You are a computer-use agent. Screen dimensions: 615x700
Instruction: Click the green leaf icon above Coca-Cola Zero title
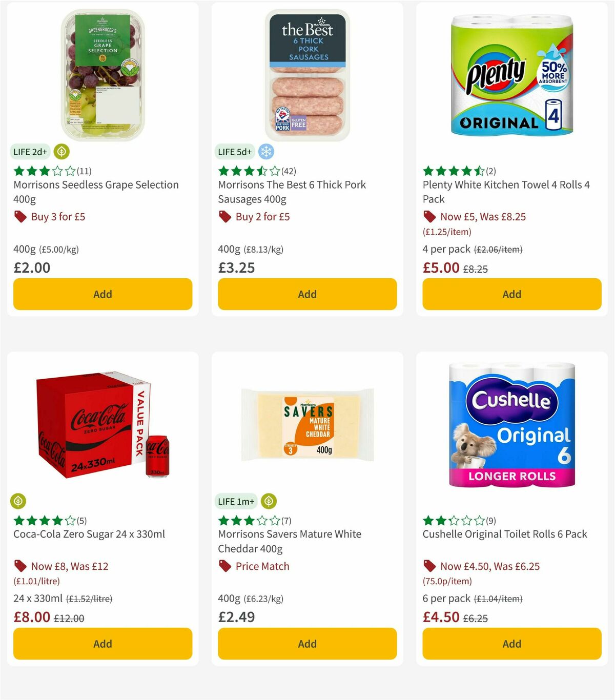[19, 501]
